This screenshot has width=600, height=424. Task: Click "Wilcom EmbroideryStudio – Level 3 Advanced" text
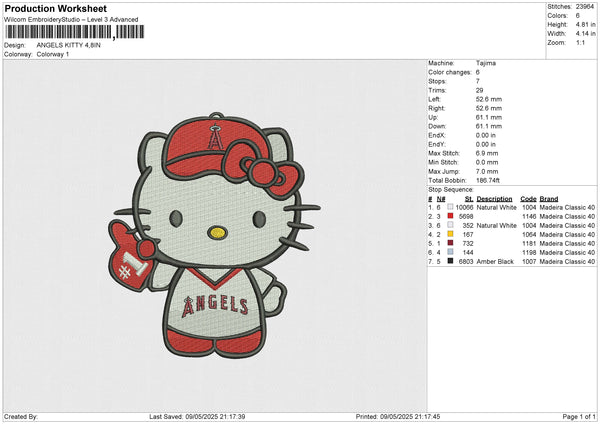click(71, 20)
